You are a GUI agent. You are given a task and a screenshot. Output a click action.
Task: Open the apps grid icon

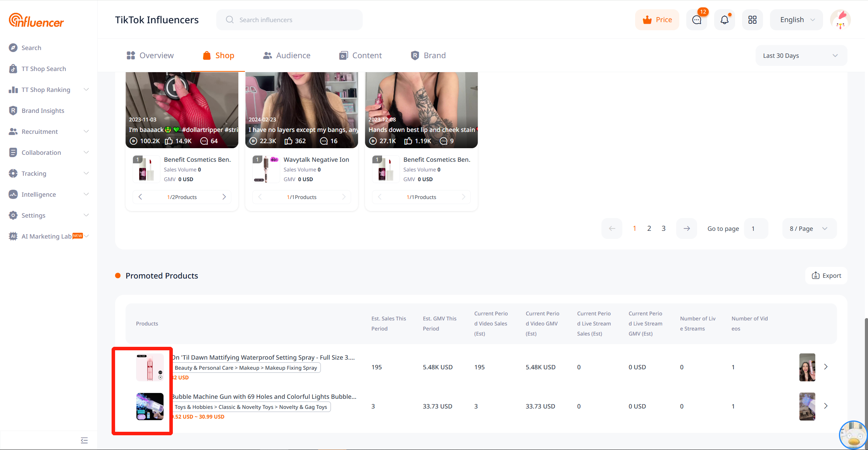[x=752, y=20]
